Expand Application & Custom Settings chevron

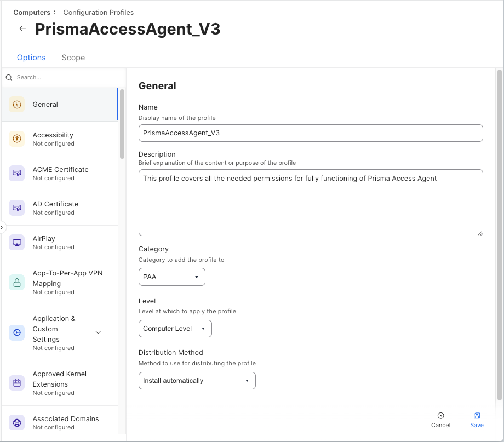[98, 332]
